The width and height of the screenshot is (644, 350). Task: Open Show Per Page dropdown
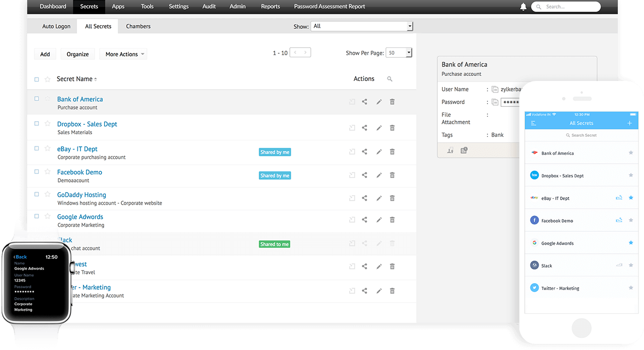399,53
